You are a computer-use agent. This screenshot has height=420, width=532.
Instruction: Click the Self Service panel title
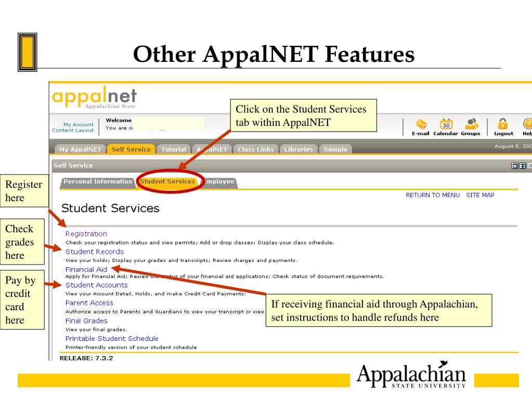click(73, 166)
